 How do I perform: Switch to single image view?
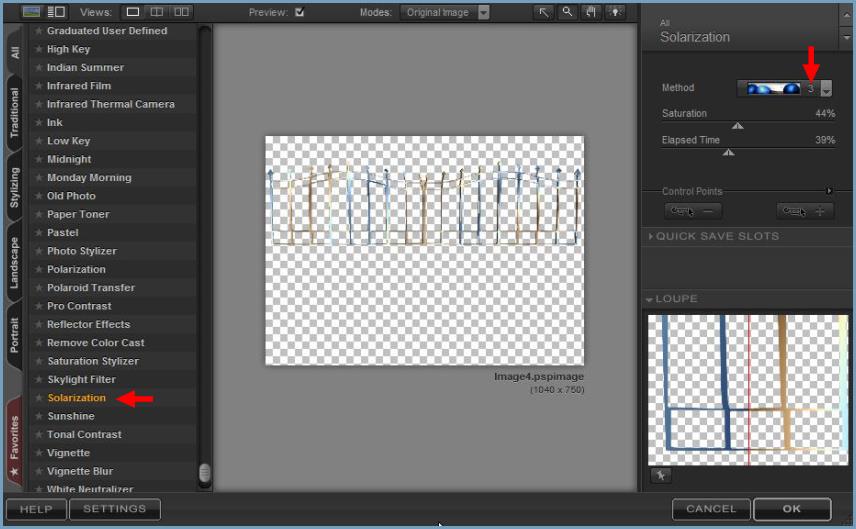point(133,12)
